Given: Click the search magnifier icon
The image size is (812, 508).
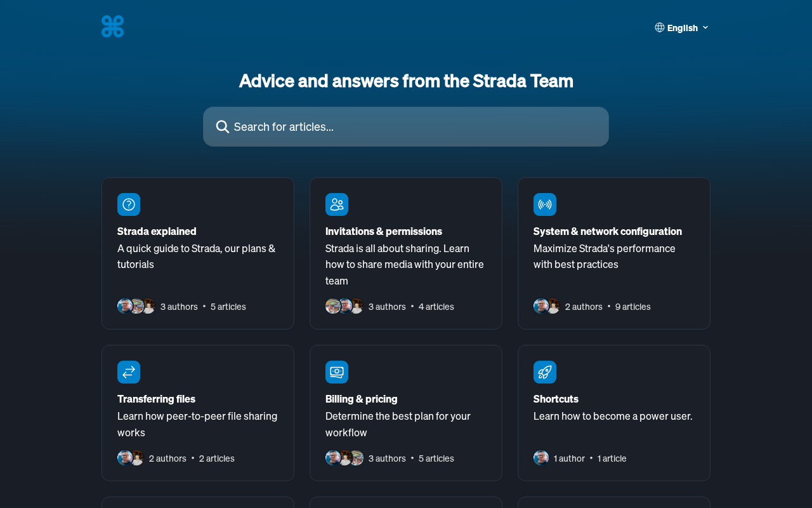Looking at the screenshot, I should (223, 127).
